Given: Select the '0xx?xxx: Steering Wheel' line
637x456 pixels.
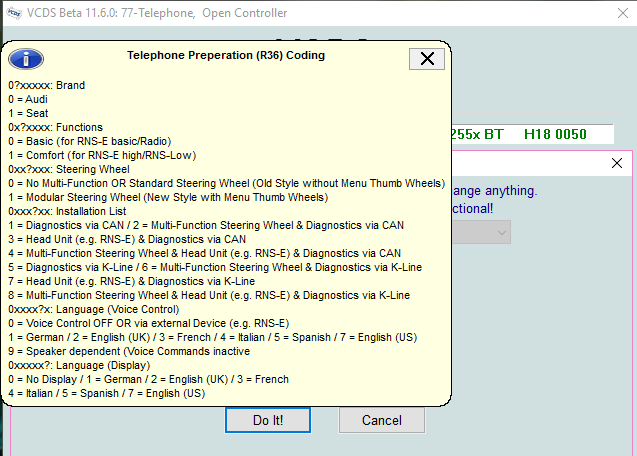Looking at the screenshot, I should point(69,169).
